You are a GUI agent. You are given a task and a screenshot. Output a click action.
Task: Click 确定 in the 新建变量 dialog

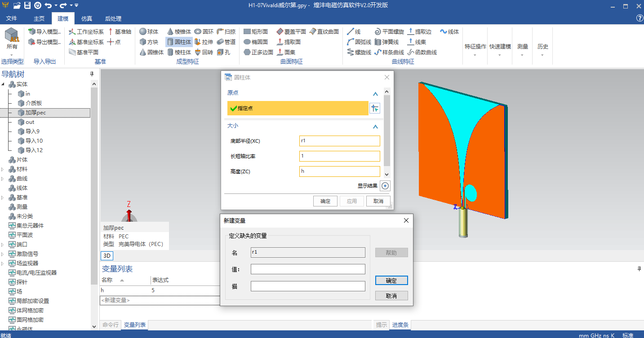(x=391, y=281)
